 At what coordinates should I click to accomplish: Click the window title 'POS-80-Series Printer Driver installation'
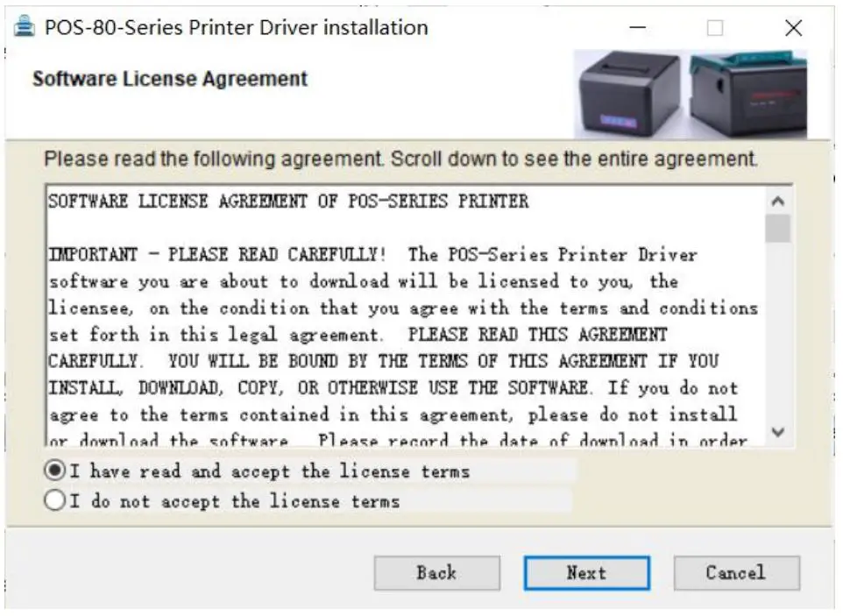click(x=237, y=27)
